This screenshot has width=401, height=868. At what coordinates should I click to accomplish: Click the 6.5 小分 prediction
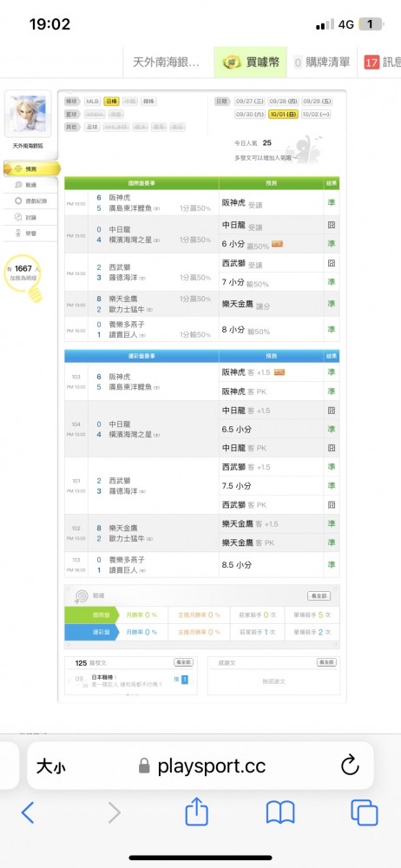[x=236, y=429]
